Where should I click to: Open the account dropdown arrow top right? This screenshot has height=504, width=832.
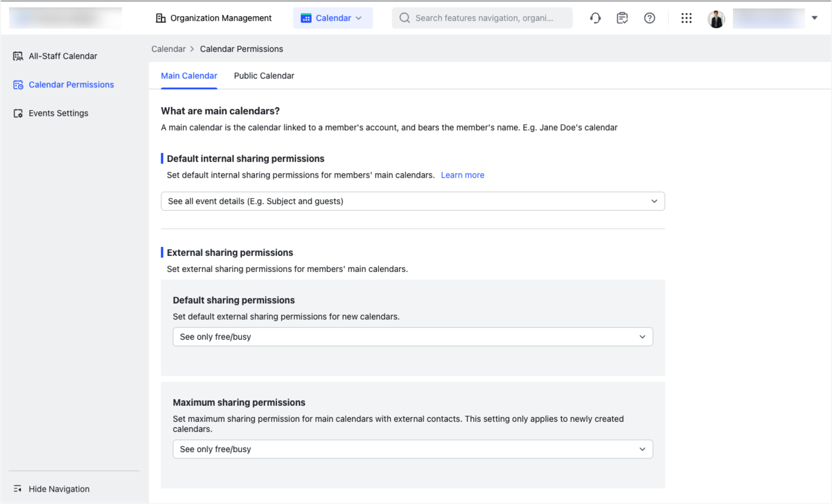[815, 18]
